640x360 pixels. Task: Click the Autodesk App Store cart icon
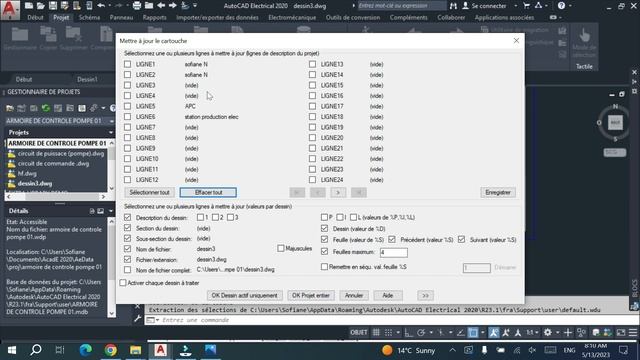click(527, 6)
